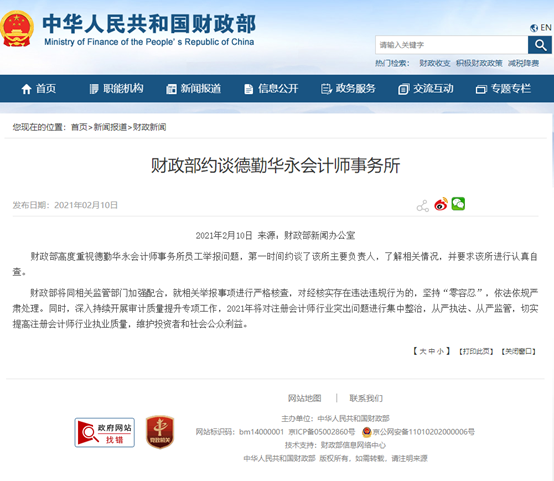Open the generic share icon
Screen dimensions: 554x481
423,206
